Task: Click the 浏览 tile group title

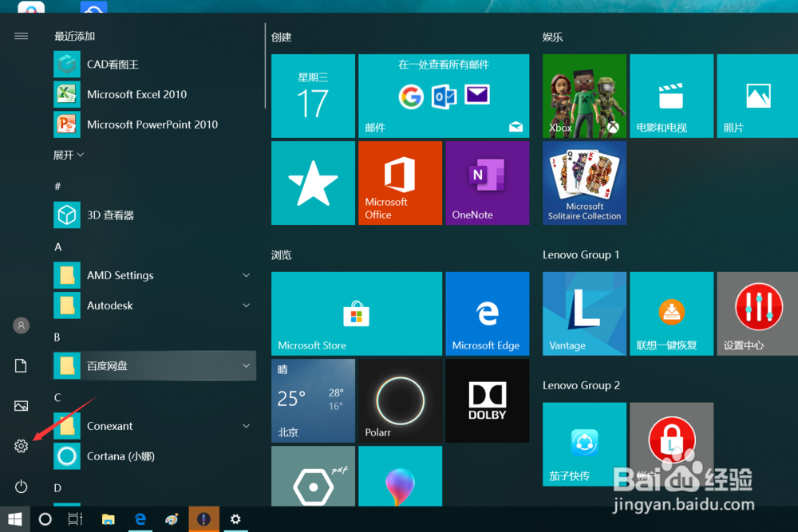Action: (x=282, y=254)
